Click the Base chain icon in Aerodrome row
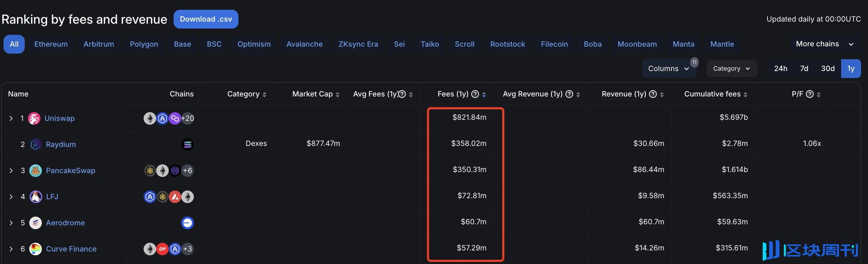 (x=188, y=223)
